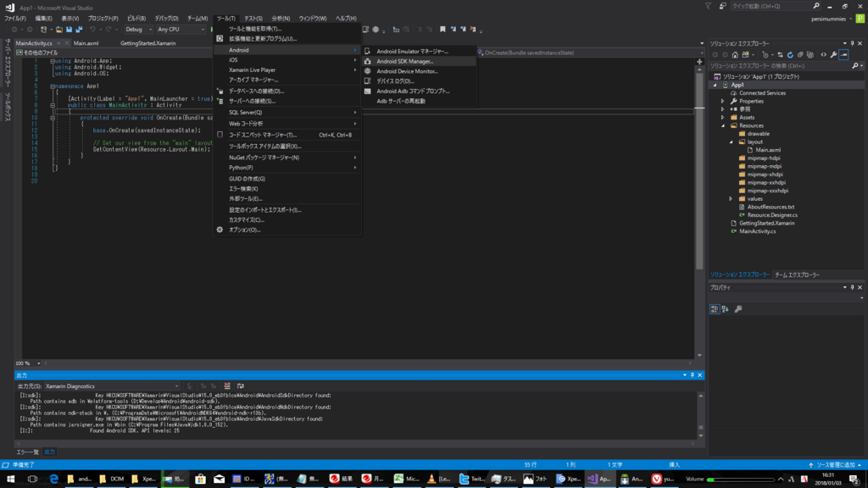Open Xamarin Diagnostics output source dropdown
Viewport: 868px width, 488px height.
112,386
